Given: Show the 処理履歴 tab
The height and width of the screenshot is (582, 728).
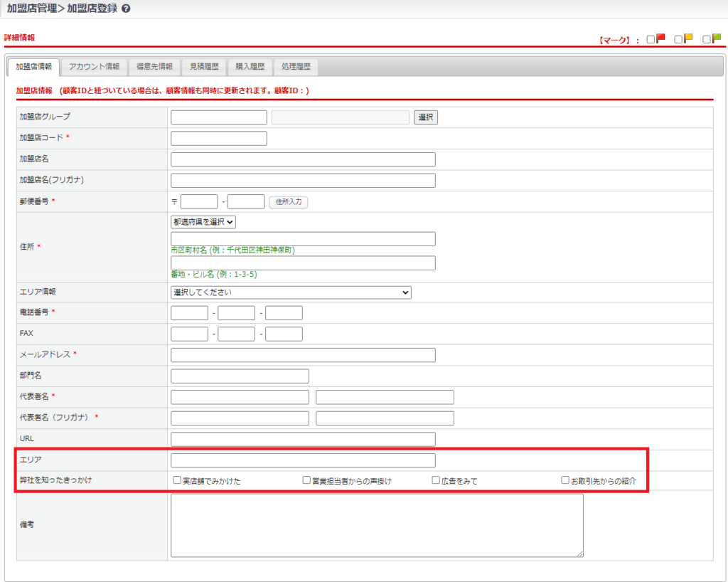Looking at the screenshot, I should click(x=296, y=67).
